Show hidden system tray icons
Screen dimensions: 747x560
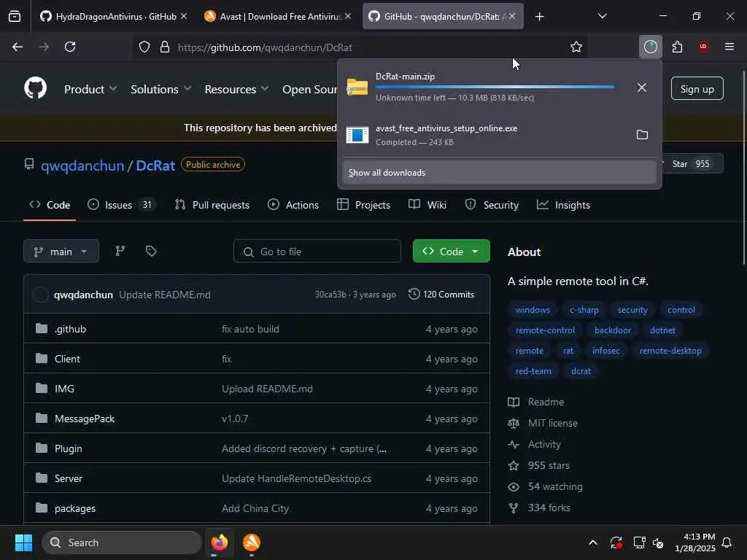click(x=593, y=542)
